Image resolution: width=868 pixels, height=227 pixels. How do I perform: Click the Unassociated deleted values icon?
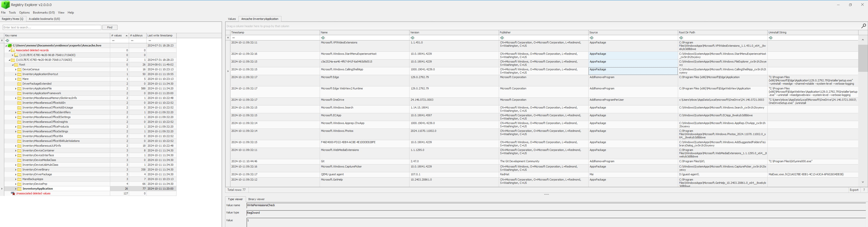(13, 193)
